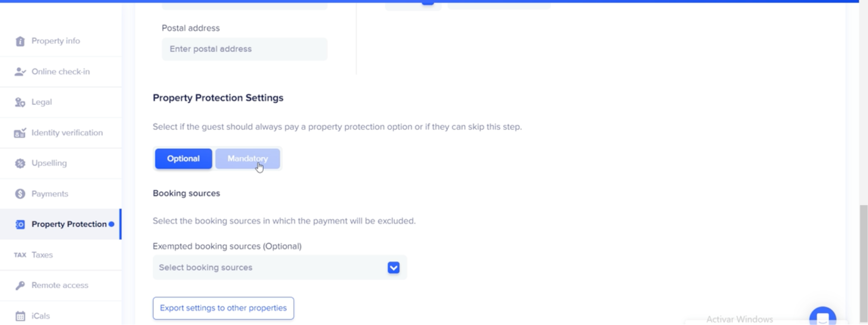The width and height of the screenshot is (868, 325).
Task: Click the Legal icon in sidebar
Action: (x=20, y=102)
